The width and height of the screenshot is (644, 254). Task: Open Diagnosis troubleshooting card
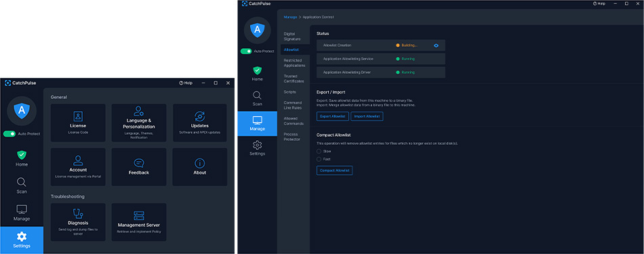pos(78,222)
